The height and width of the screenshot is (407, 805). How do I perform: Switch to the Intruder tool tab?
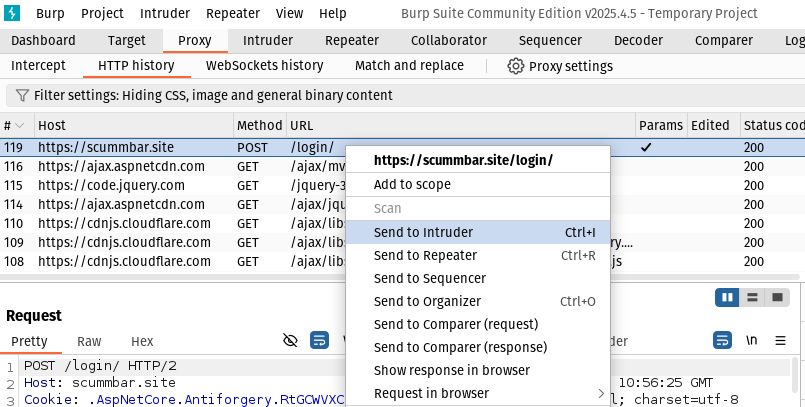point(267,41)
